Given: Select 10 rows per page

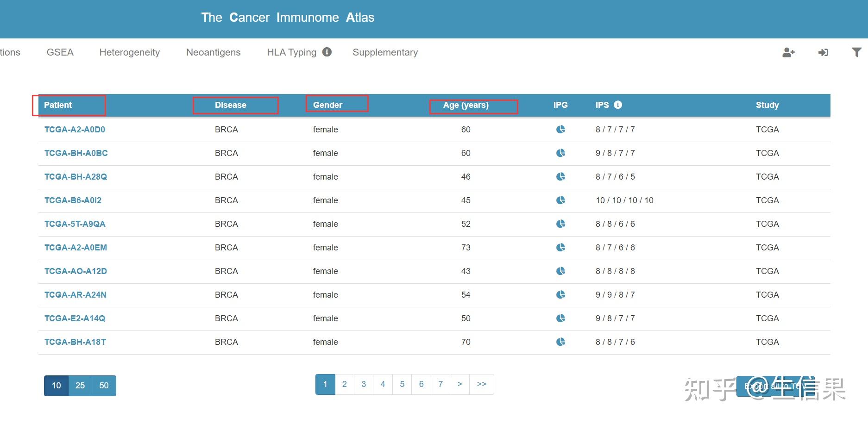Looking at the screenshot, I should (x=57, y=386).
